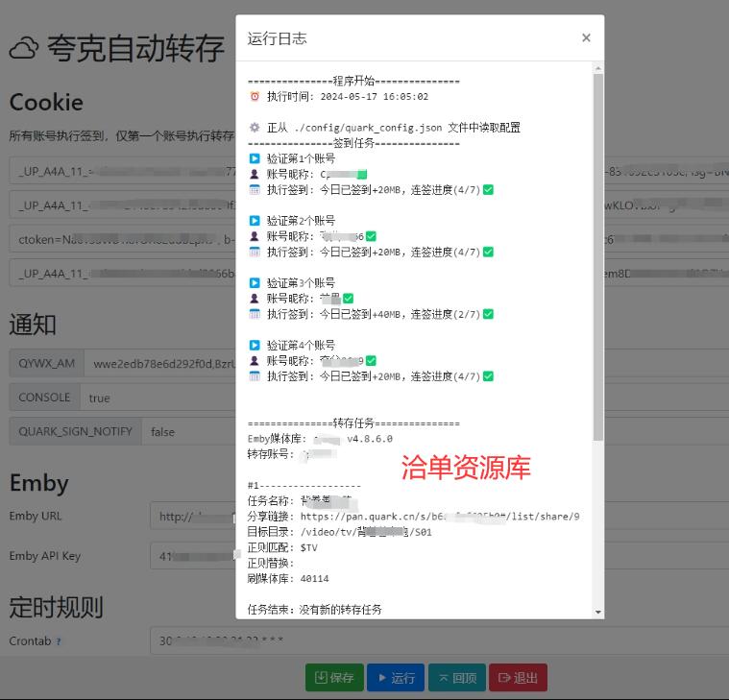Click the play icon beside 验证第4个账号
Image resolution: width=729 pixels, height=700 pixels.
tap(255, 345)
